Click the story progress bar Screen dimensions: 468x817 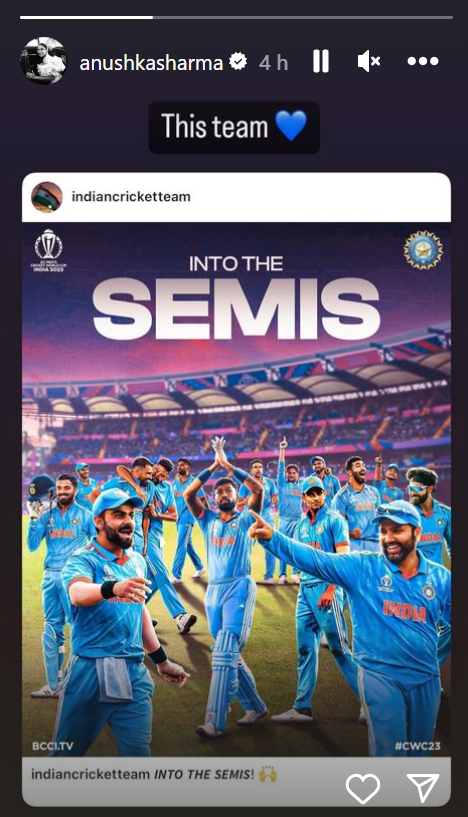[x=236, y=17]
